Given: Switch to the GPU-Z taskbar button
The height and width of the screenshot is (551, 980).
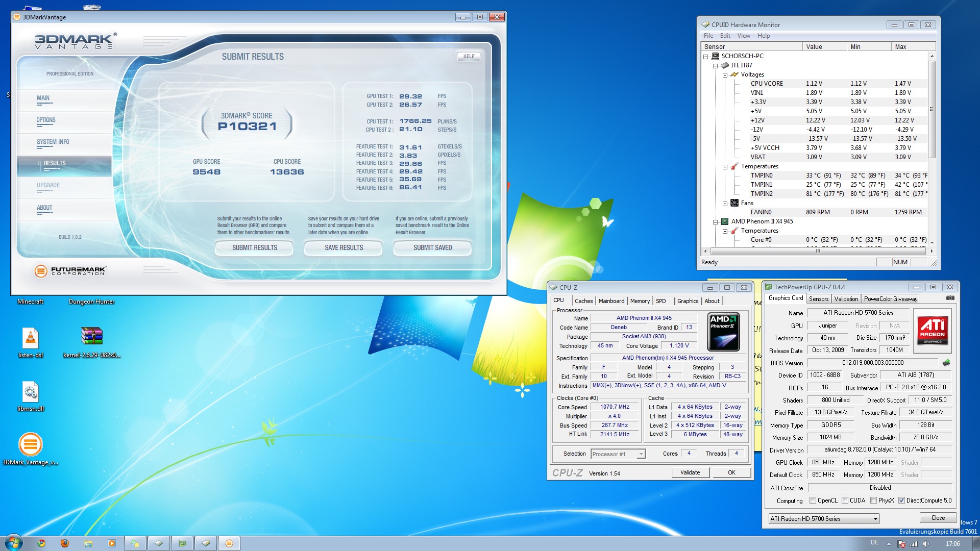Looking at the screenshot, I should pyautogui.click(x=182, y=543).
